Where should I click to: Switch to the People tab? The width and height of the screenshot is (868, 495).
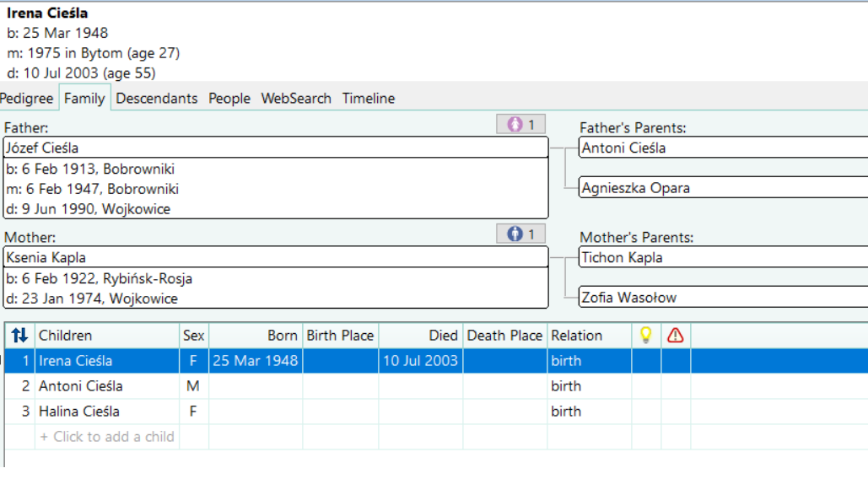[x=229, y=99]
